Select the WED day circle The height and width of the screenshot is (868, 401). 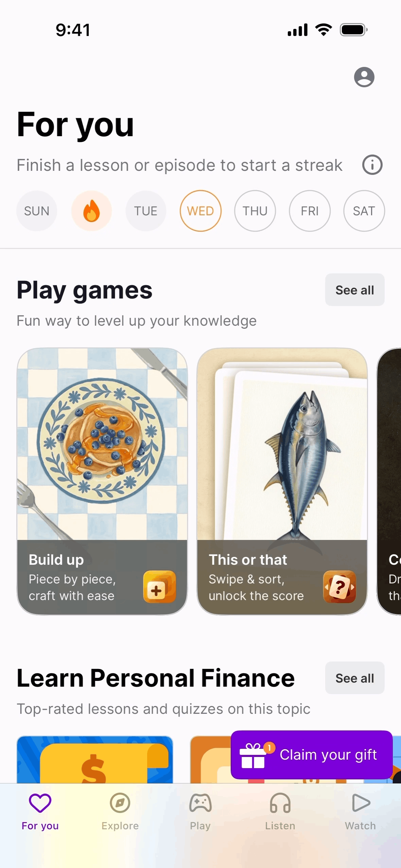201,211
